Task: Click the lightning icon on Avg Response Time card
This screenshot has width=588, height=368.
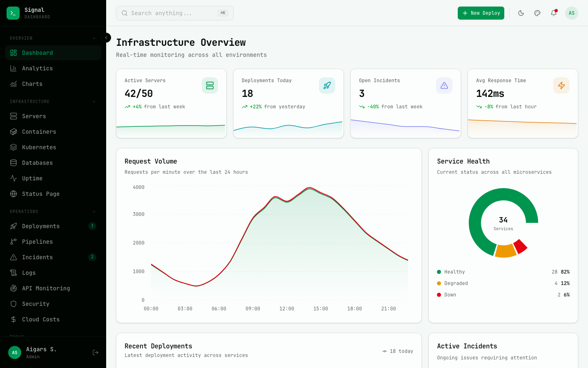Action: [561, 85]
